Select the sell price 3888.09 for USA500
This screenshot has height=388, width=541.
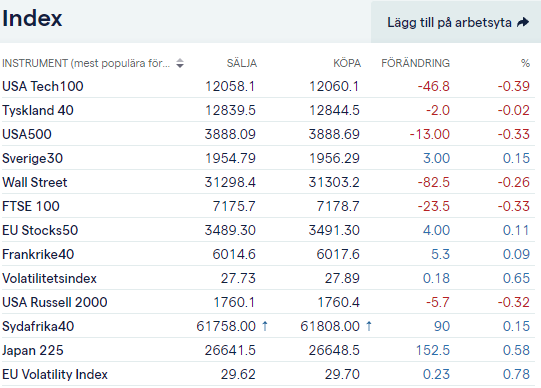coord(230,134)
